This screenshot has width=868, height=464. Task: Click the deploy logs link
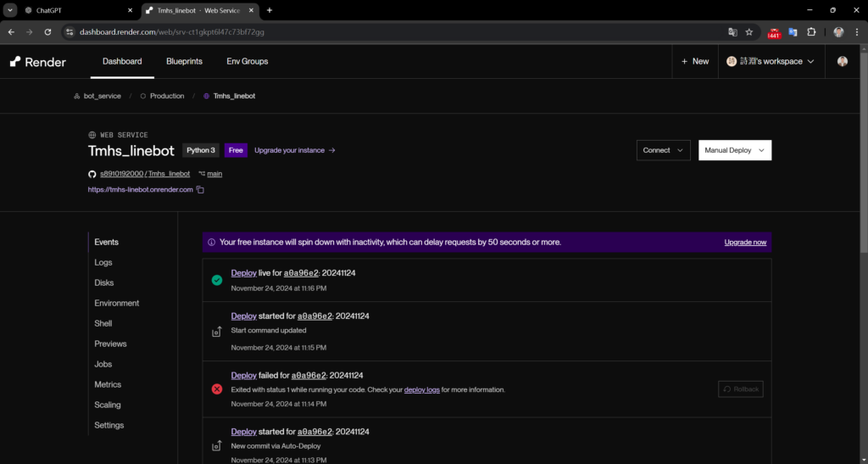point(422,390)
